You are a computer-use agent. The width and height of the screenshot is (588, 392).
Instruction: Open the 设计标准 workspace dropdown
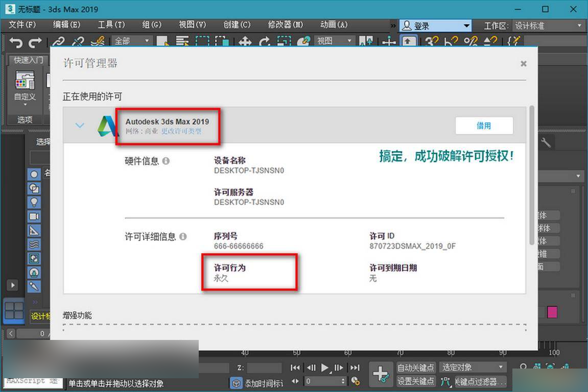(548, 26)
